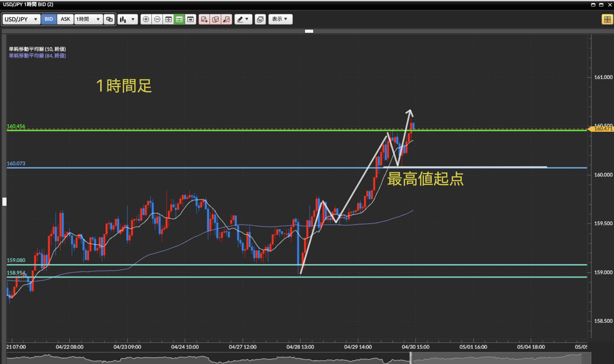Switch price display to BID
614x364 pixels.
tap(49, 19)
